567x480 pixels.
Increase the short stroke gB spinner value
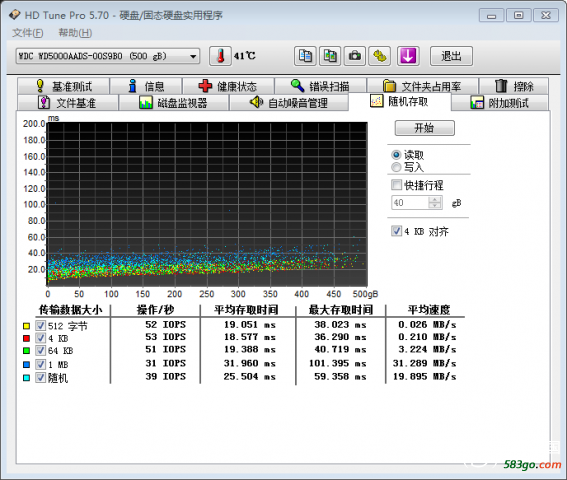tap(435, 199)
